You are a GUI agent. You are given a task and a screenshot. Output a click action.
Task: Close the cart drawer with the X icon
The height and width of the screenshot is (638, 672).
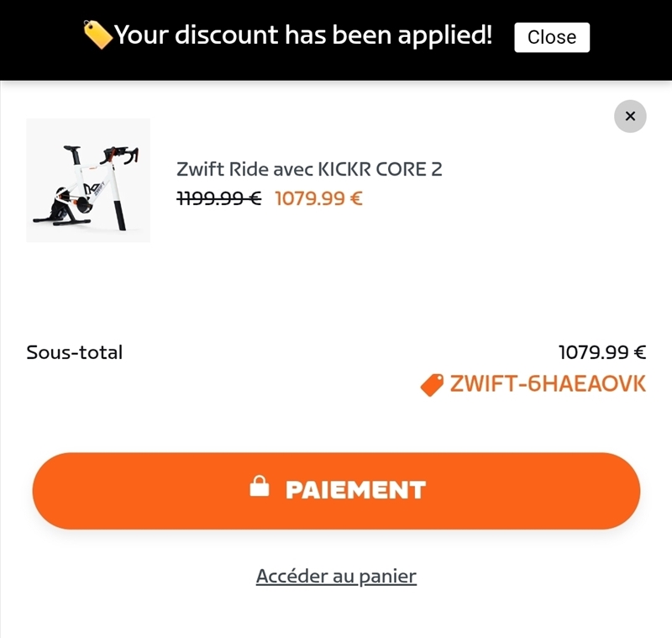(630, 116)
